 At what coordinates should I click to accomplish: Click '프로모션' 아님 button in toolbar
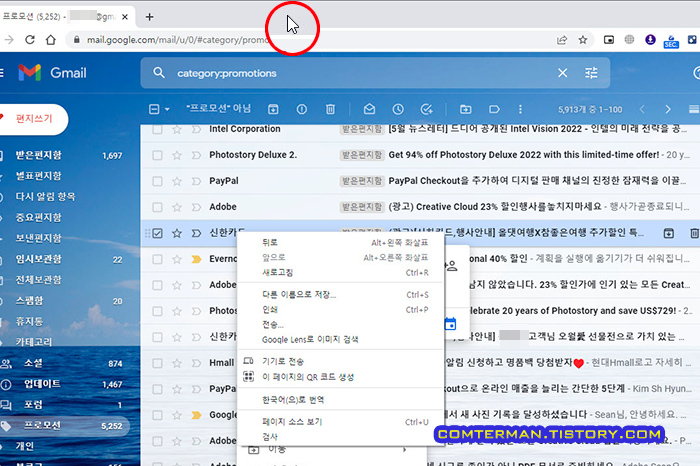click(x=218, y=108)
